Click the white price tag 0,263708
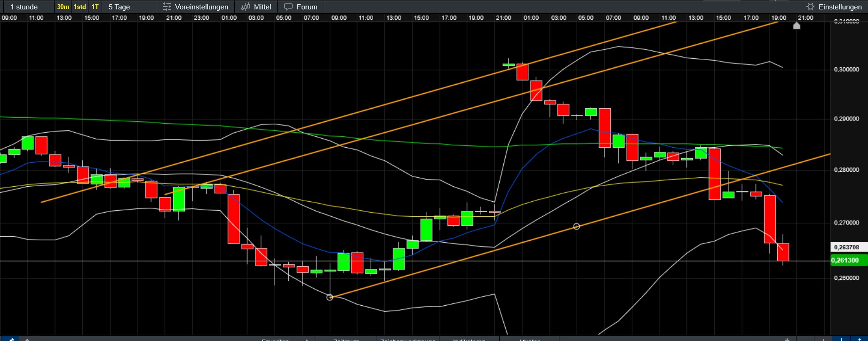Viewport: 868px width, 341px height. coord(849,247)
